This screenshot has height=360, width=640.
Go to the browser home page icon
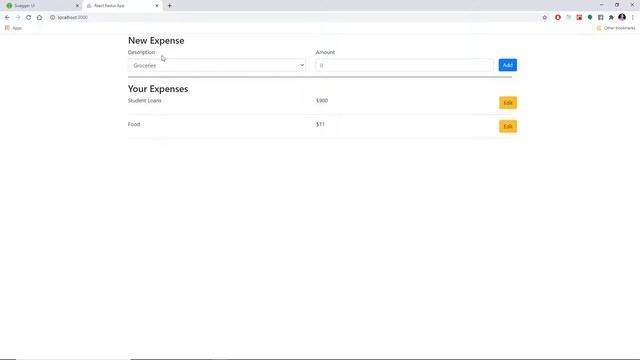[39, 18]
